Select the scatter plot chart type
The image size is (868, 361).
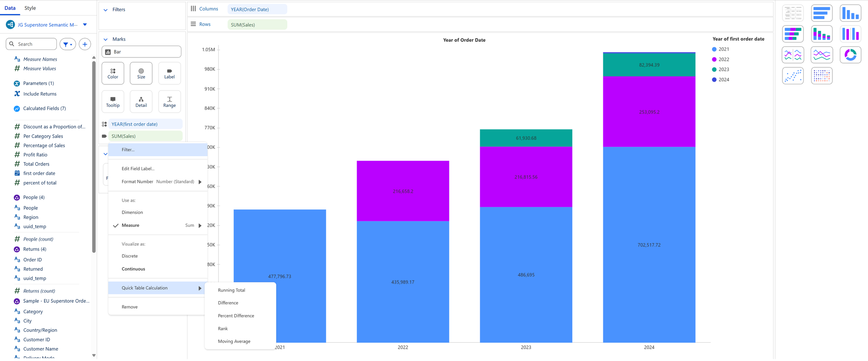pos(793,76)
